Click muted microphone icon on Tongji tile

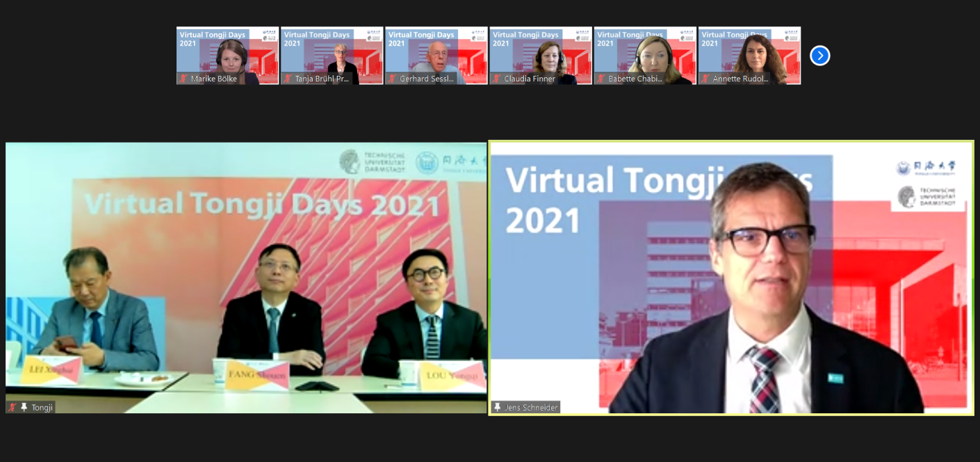coord(13,407)
